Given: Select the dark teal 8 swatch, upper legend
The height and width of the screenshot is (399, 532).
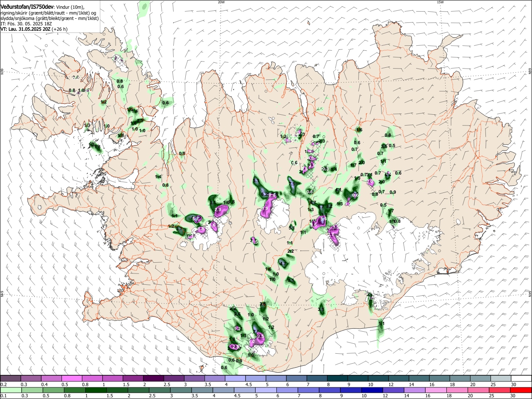Looking at the screenshot, I should 337,379.
